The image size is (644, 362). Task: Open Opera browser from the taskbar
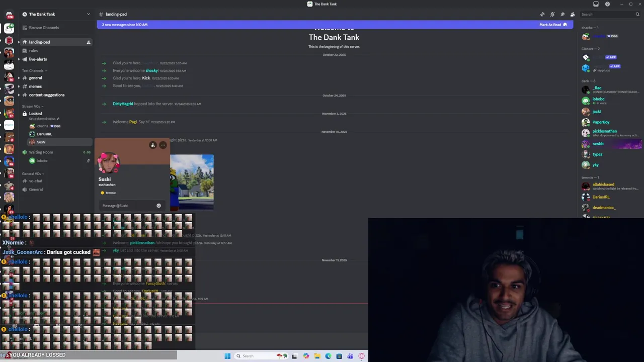361,356
